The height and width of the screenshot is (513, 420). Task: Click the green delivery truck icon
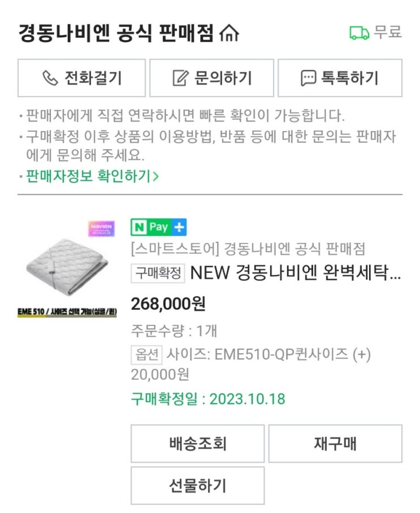359,33
